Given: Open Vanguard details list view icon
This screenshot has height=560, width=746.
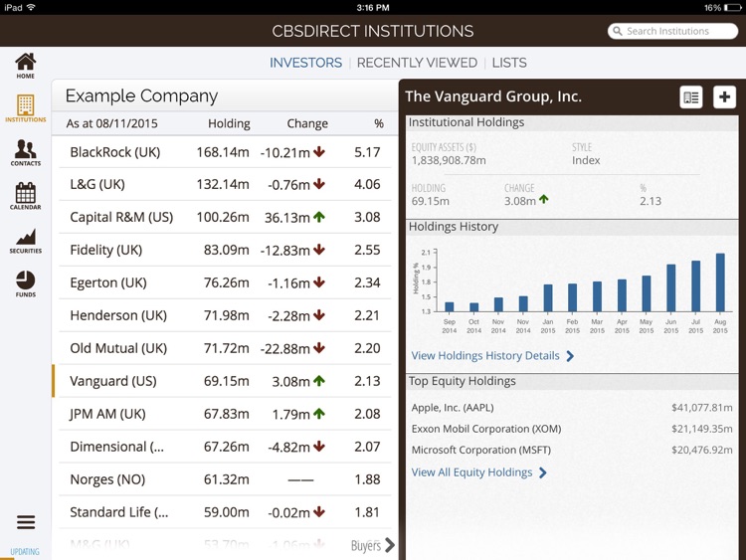Looking at the screenshot, I should click(x=691, y=97).
